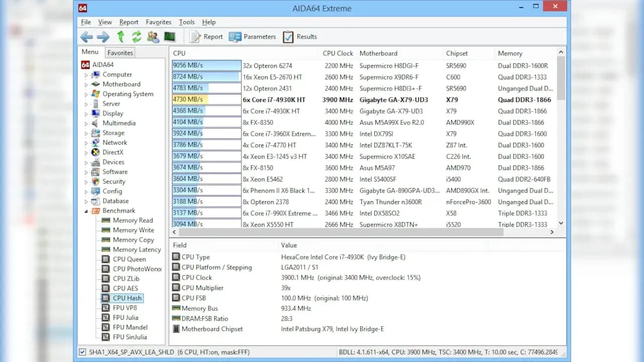
Task: Click the Users toolbar icon
Action: [153, 37]
